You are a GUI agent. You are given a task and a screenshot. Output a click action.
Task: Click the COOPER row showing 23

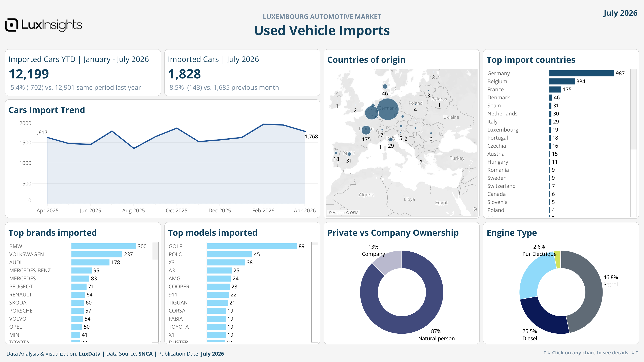pyautogui.click(x=239, y=287)
